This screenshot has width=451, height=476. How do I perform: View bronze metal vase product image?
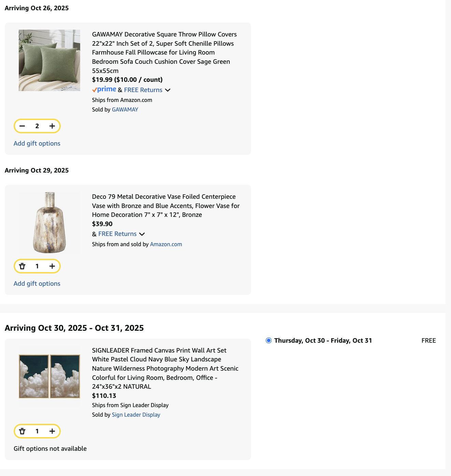(49, 222)
